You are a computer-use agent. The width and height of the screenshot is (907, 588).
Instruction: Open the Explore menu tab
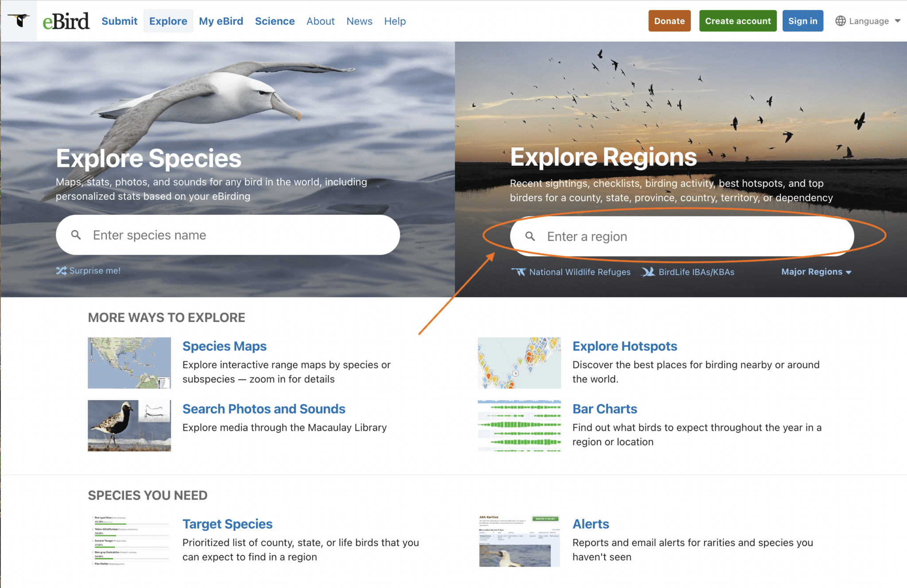(168, 21)
